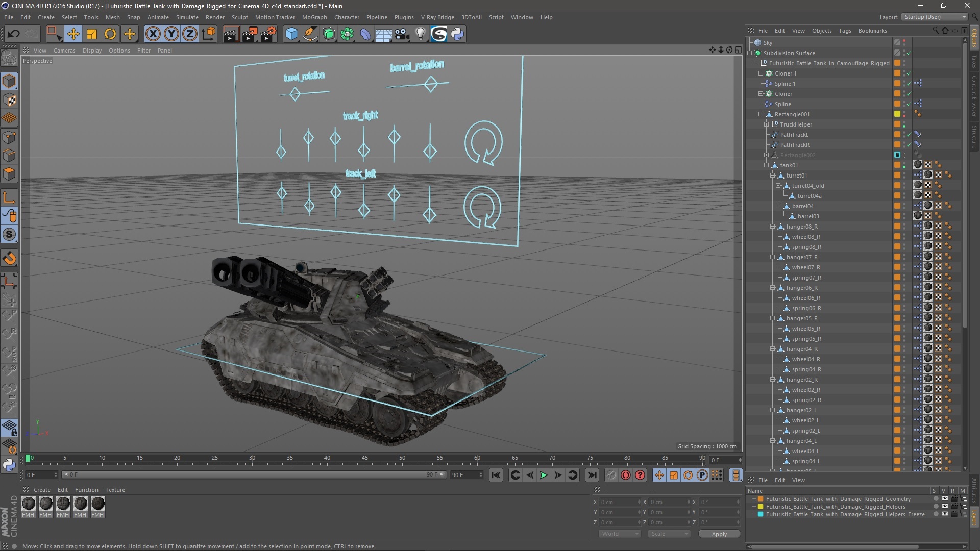Click Apply in the coordinates panel

(x=719, y=534)
